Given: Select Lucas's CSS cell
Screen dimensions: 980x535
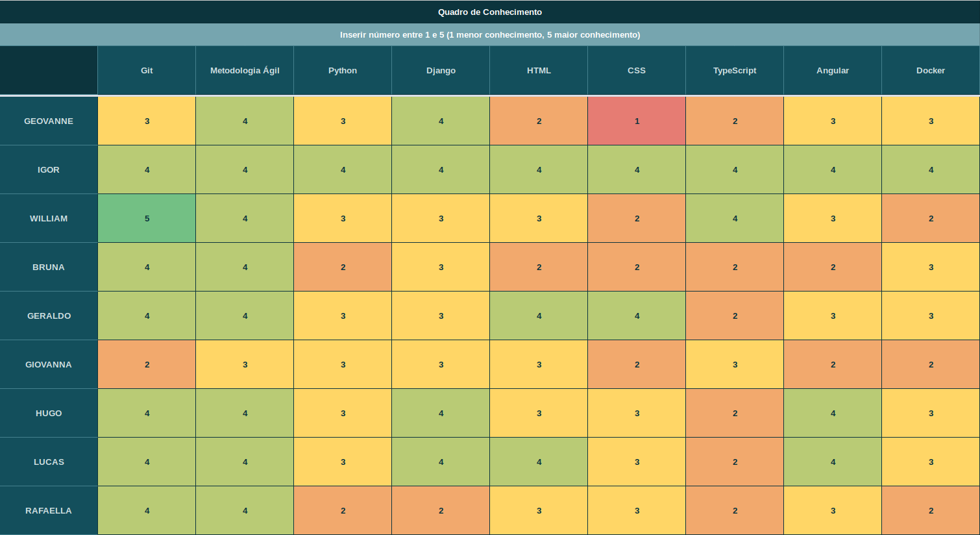Looking at the screenshot, I should point(637,462).
